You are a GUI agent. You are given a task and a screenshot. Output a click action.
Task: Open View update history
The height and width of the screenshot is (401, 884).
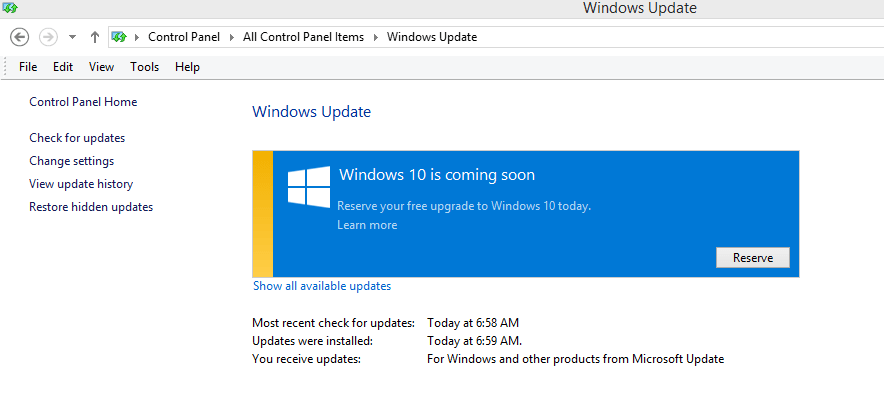tap(81, 184)
